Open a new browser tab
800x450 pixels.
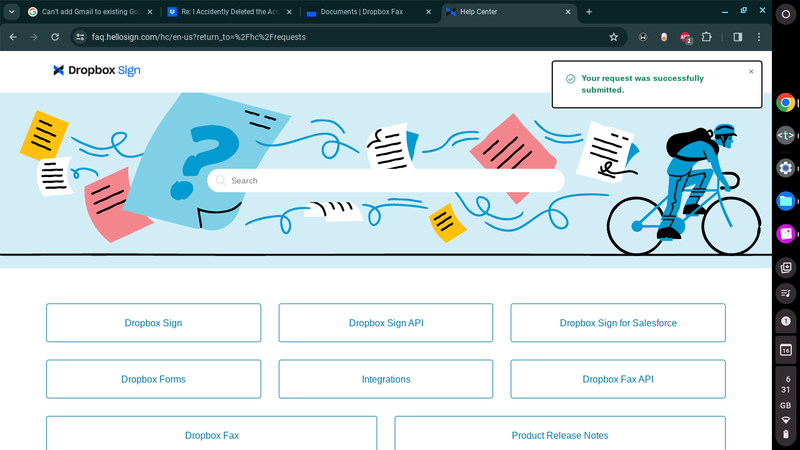point(589,12)
